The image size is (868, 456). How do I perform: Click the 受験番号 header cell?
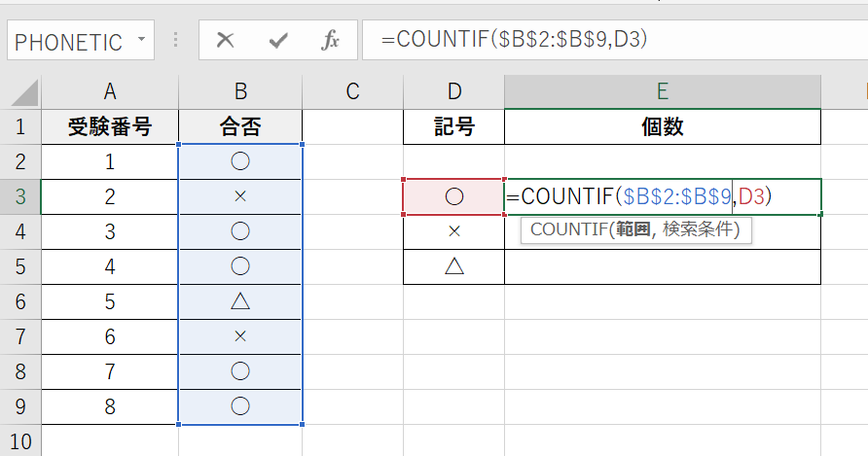(x=110, y=126)
